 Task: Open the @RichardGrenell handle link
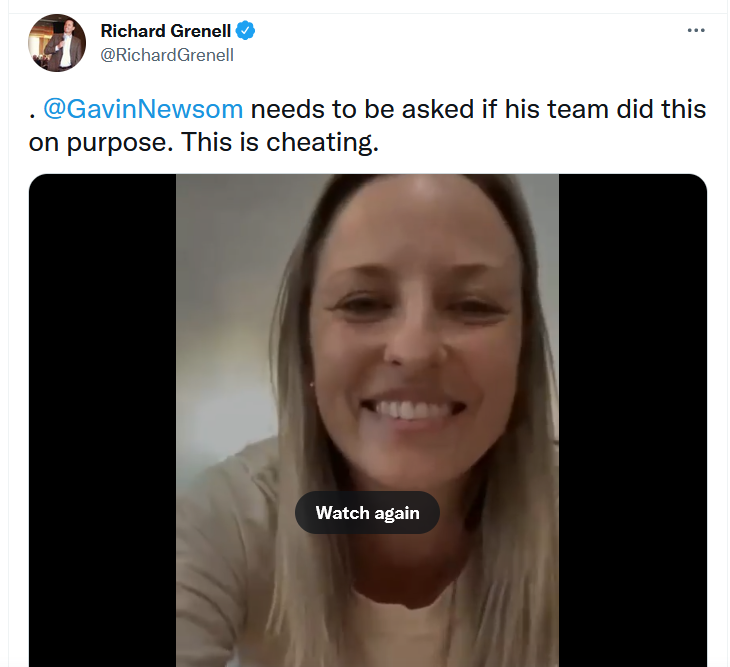[x=167, y=55]
